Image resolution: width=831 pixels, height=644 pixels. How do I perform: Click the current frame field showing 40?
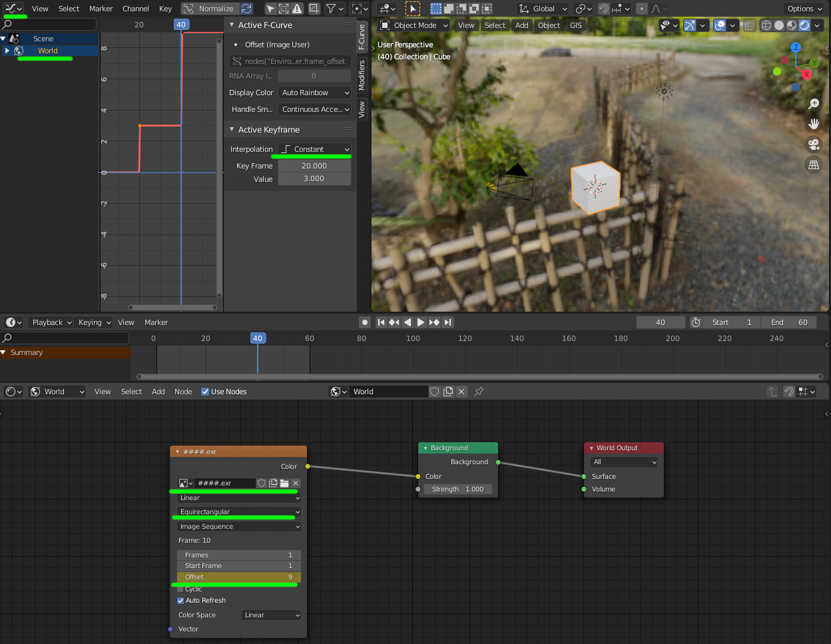[660, 322]
